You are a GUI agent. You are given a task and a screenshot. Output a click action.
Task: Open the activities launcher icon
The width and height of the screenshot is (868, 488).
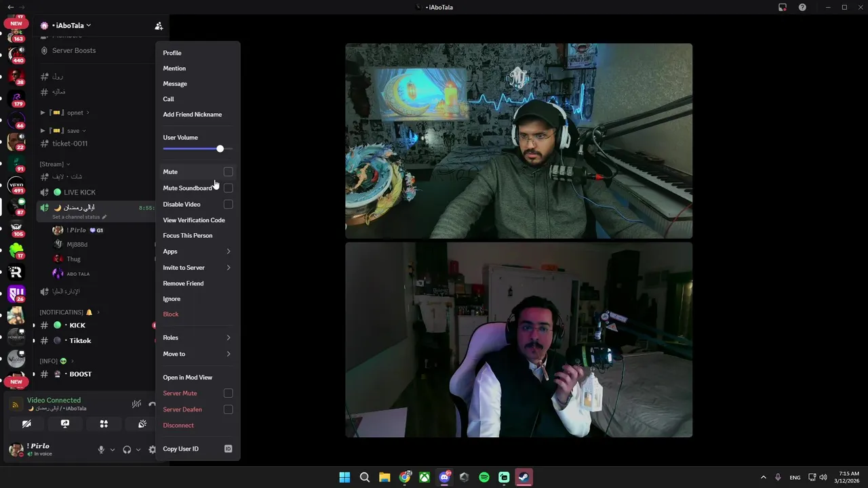(104, 424)
